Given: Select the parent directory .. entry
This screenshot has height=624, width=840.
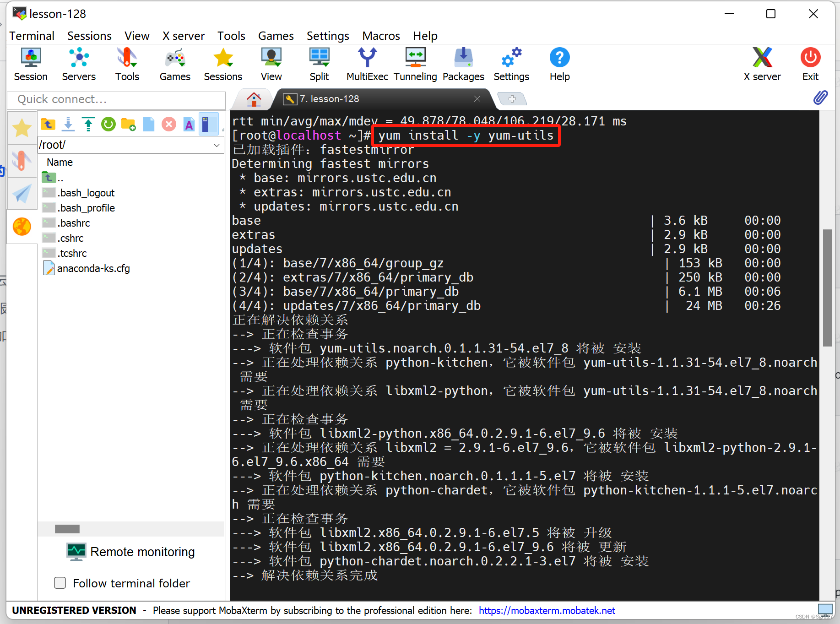Looking at the screenshot, I should [x=53, y=178].
